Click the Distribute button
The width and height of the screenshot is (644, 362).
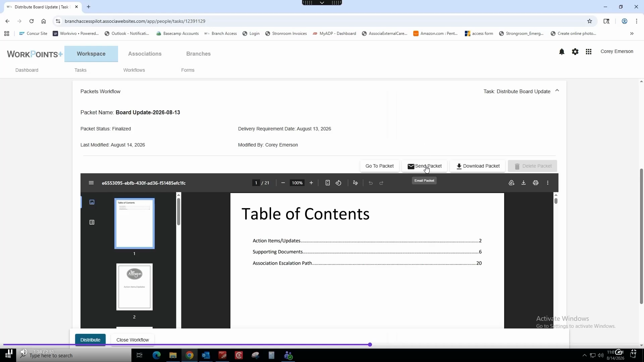click(90, 340)
